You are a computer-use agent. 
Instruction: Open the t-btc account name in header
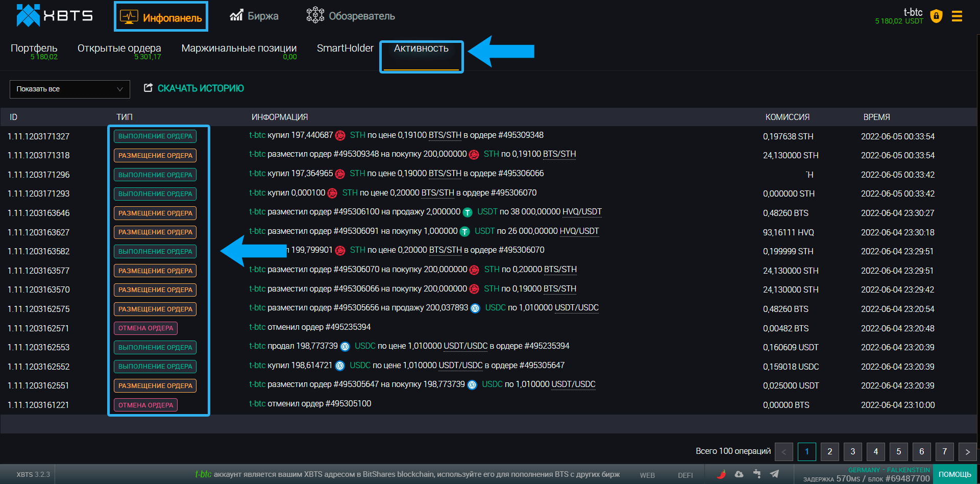coord(913,12)
